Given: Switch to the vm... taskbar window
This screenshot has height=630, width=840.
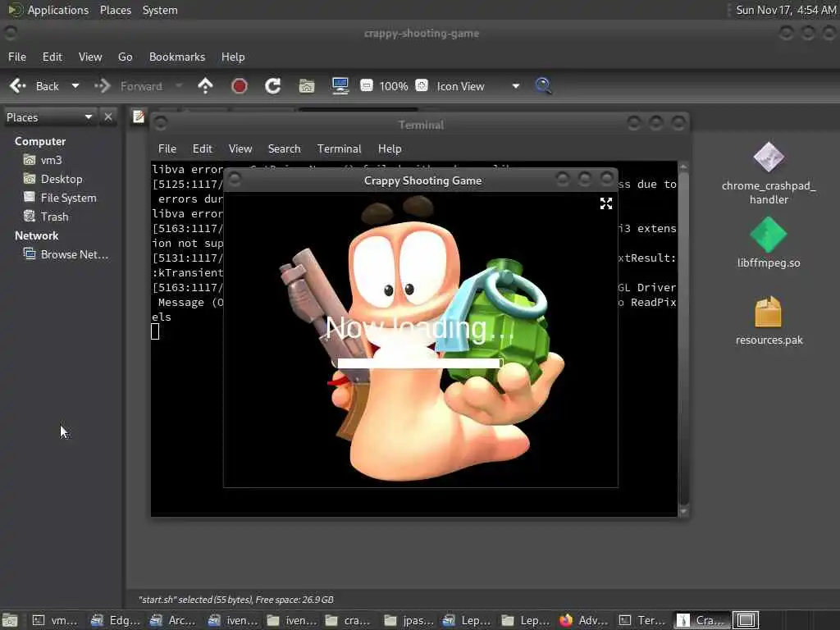Looking at the screenshot, I should [55, 620].
